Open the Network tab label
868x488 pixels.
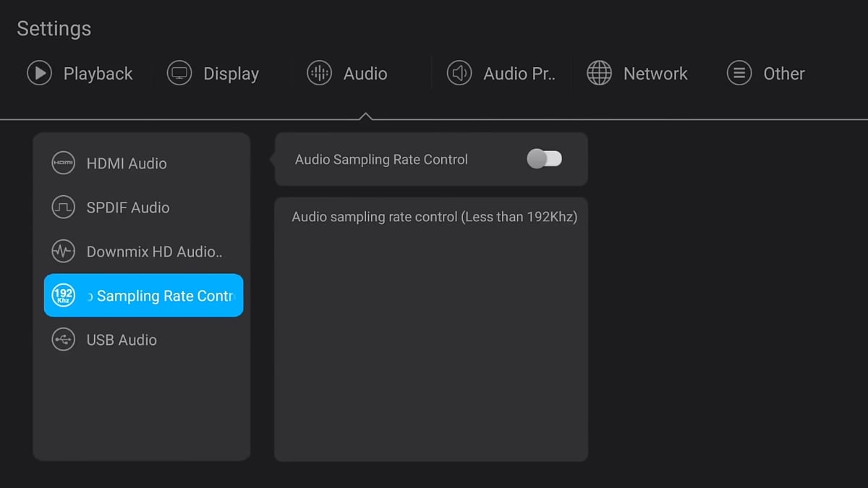tap(655, 74)
